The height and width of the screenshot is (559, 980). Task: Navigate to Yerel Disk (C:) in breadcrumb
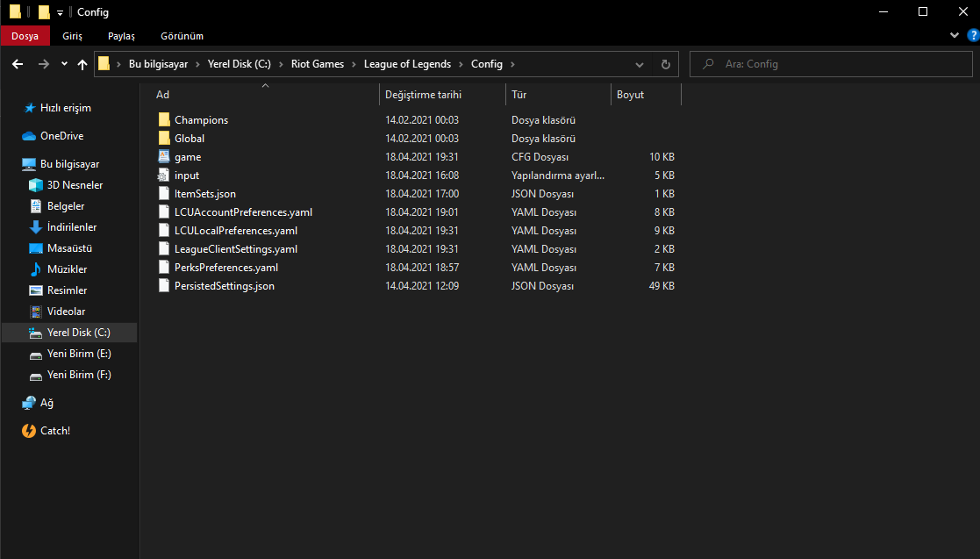[240, 64]
